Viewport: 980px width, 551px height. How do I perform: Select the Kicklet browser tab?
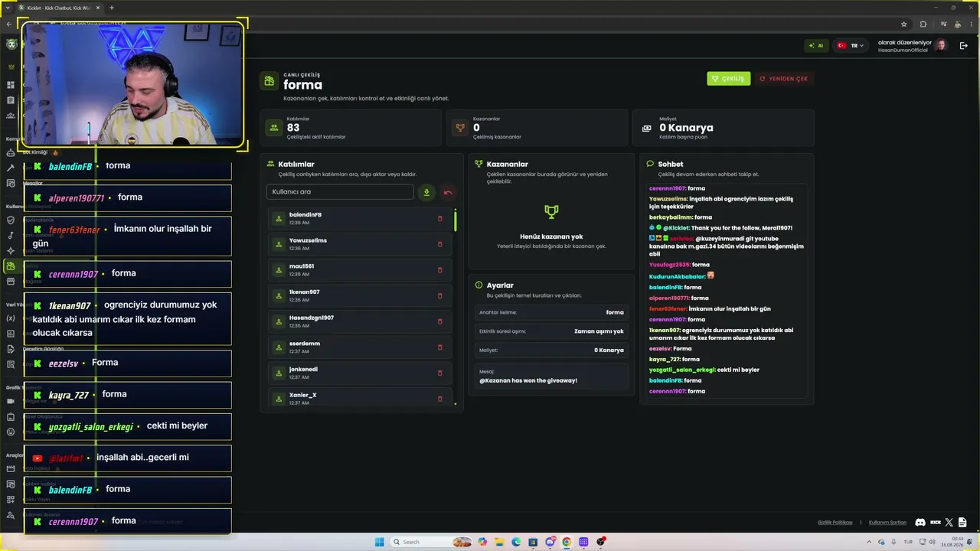coord(59,8)
